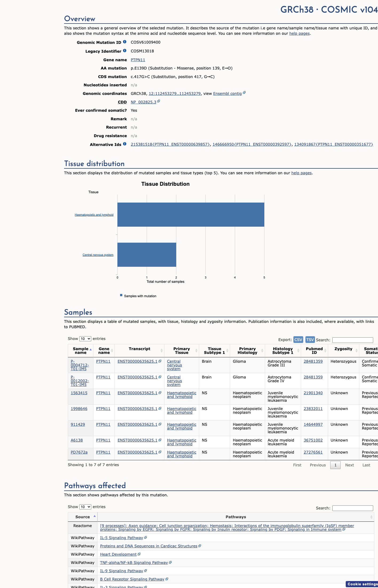Open Pubmed ID 27276561
378x588 pixels.
click(x=313, y=452)
